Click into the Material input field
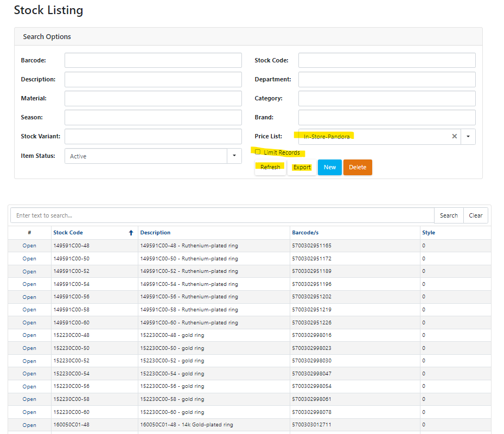This screenshot has height=434, width=504. 153,98
